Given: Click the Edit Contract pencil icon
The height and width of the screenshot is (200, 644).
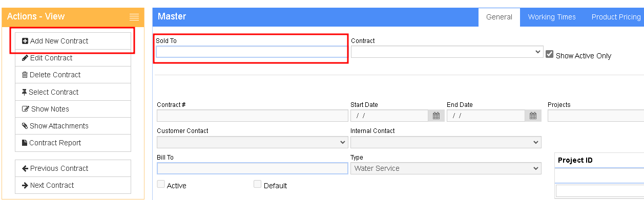Looking at the screenshot, I should pos(25,58).
